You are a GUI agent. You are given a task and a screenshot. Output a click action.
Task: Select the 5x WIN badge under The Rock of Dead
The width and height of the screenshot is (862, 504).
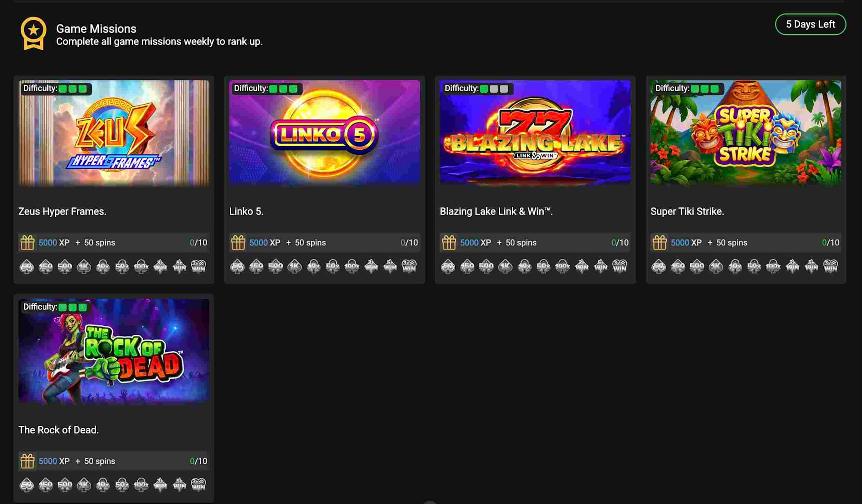pos(178,485)
